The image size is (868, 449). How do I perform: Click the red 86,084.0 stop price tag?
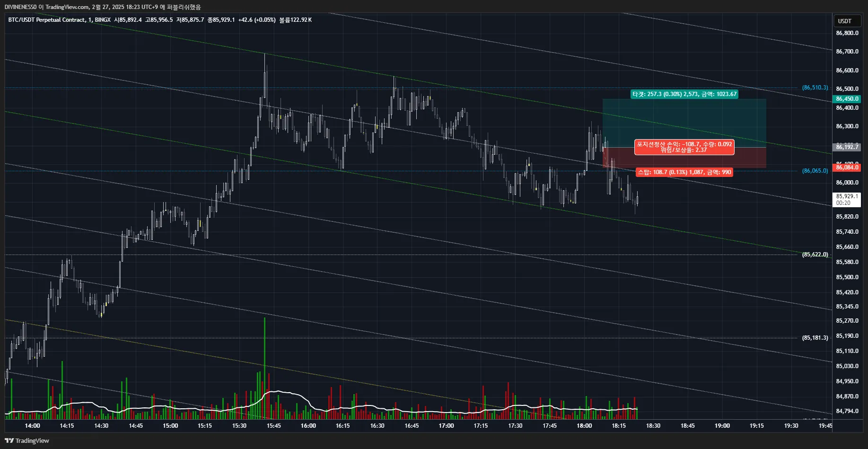coord(846,167)
